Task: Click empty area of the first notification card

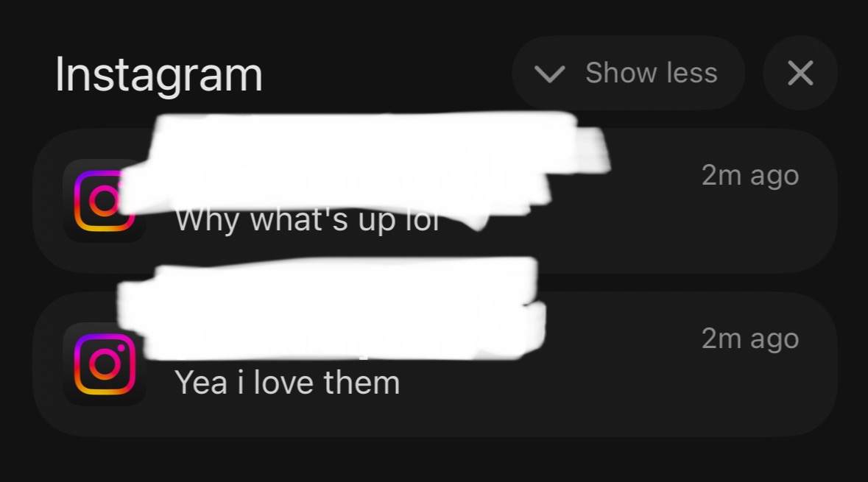Action: click(637, 233)
